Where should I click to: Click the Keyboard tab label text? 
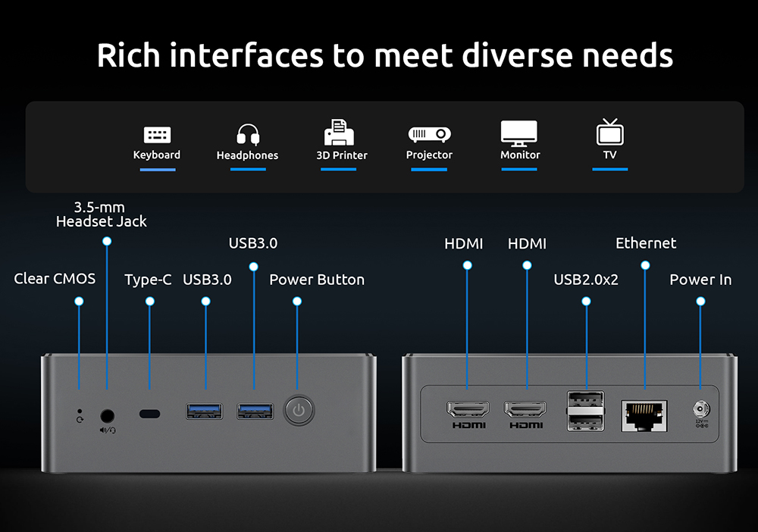(157, 155)
